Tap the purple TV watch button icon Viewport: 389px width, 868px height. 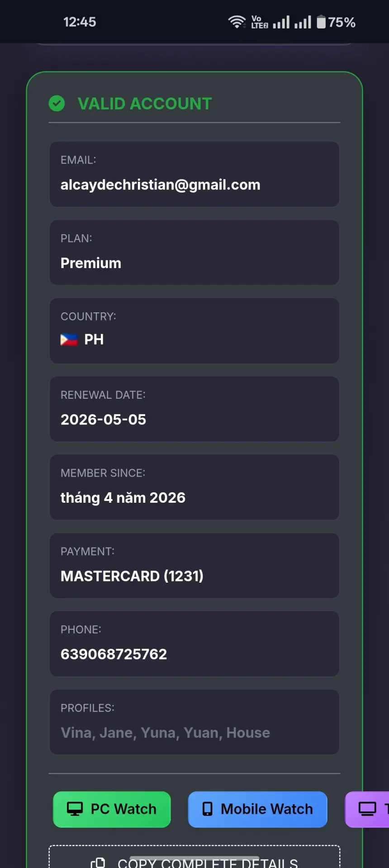(x=367, y=809)
